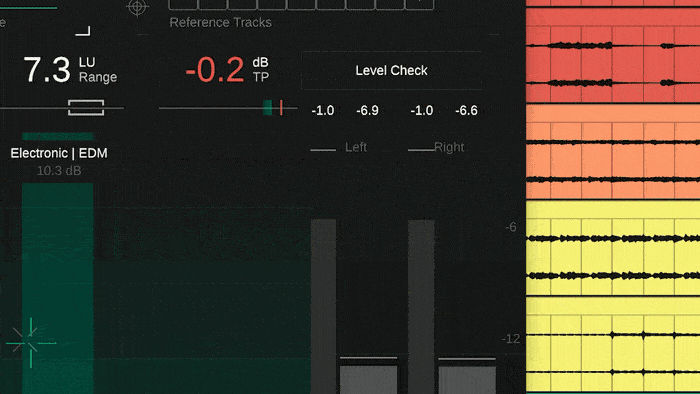Click the 10.3 dB genre target value
Viewport: 700px width, 394px height.
tap(59, 171)
